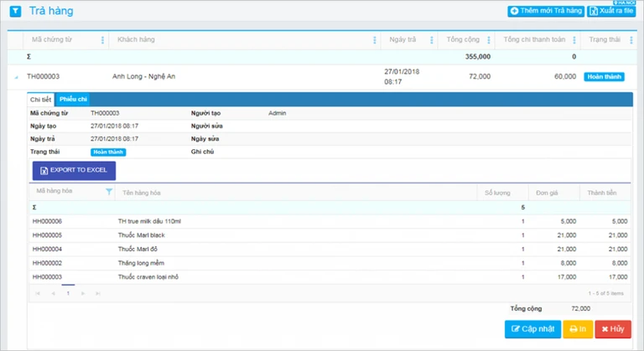The height and width of the screenshot is (351, 644).
Task: Click product Thuốc Marl black
Action: click(141, 235)
